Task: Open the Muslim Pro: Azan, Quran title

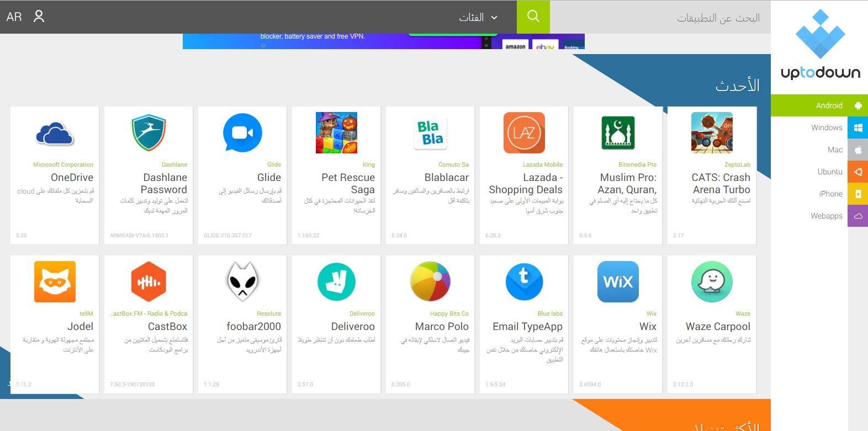Action: tap(627, 184)
